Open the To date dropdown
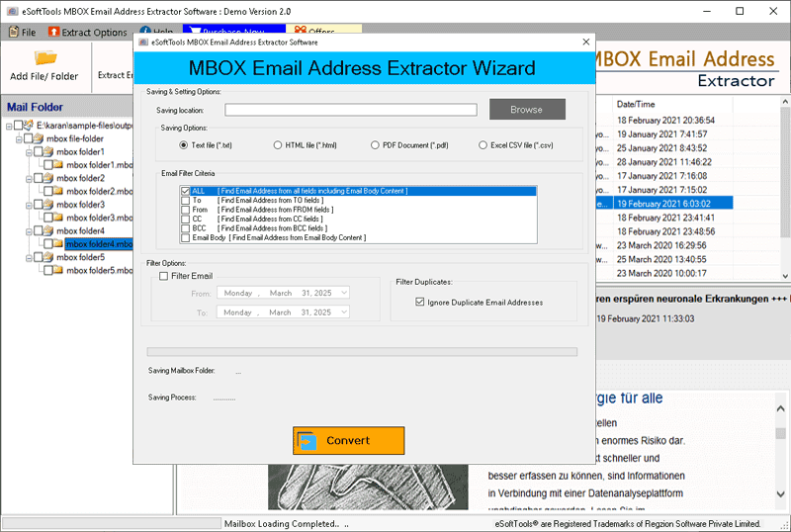 tap(344, 312)
